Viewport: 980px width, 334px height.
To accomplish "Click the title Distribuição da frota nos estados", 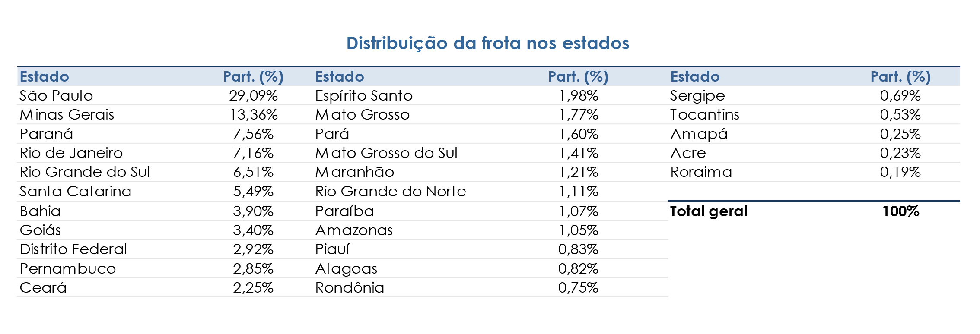I will pyautogui.click(x=488, y=44).
